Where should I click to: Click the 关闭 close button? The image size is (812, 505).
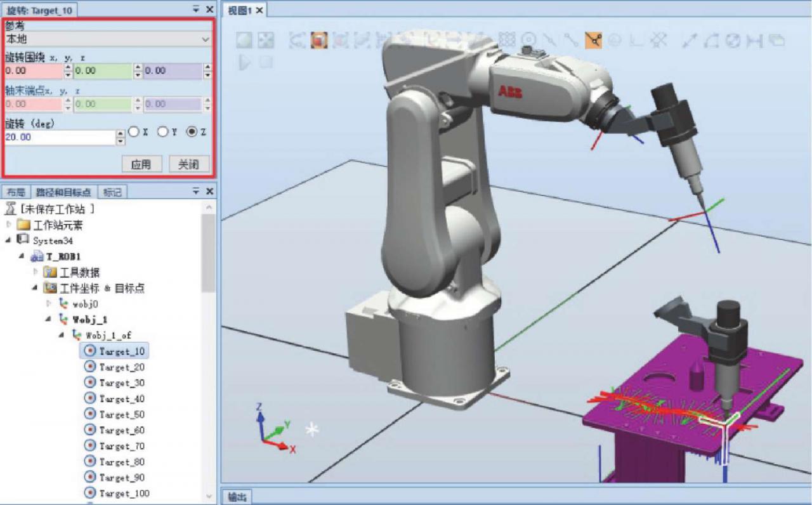point(189,164)
